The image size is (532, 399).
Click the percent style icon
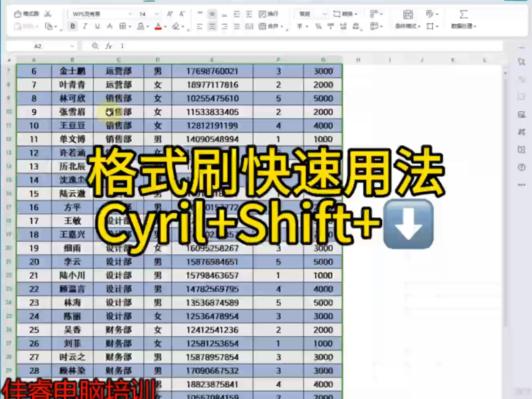pos(318,26)
